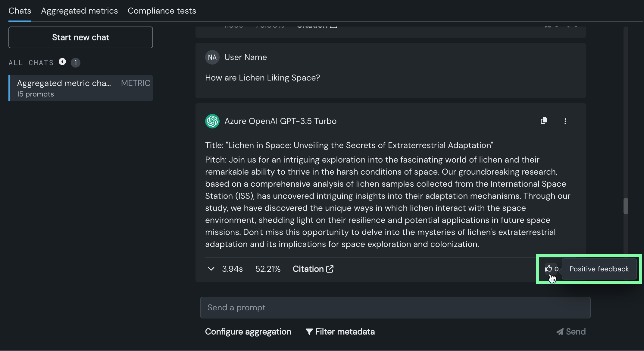Click the ALL CHATS info icon

pos(62,62)
